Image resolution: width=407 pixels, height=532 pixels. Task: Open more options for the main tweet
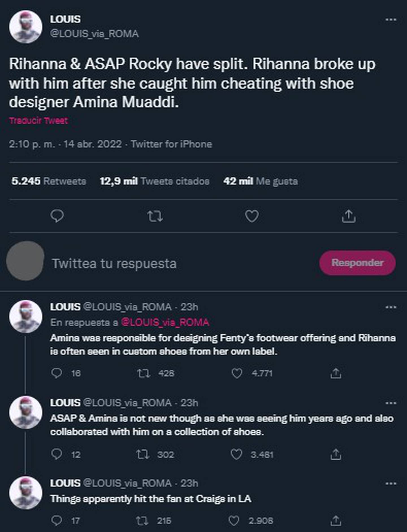click(391, 20)
